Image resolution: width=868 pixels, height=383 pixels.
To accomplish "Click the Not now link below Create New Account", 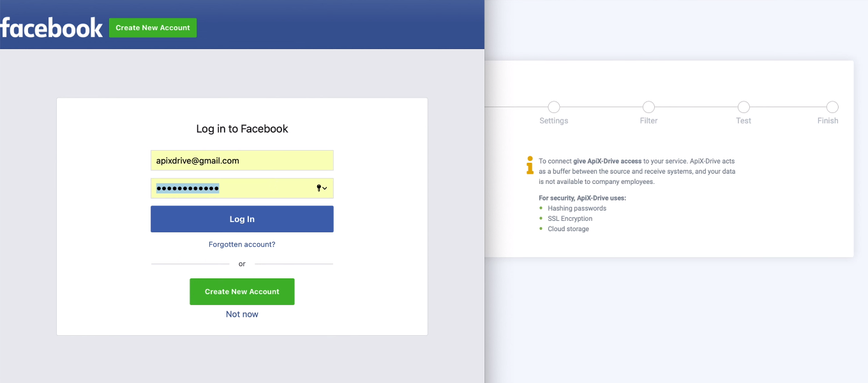I will click(x=242, y=313).
